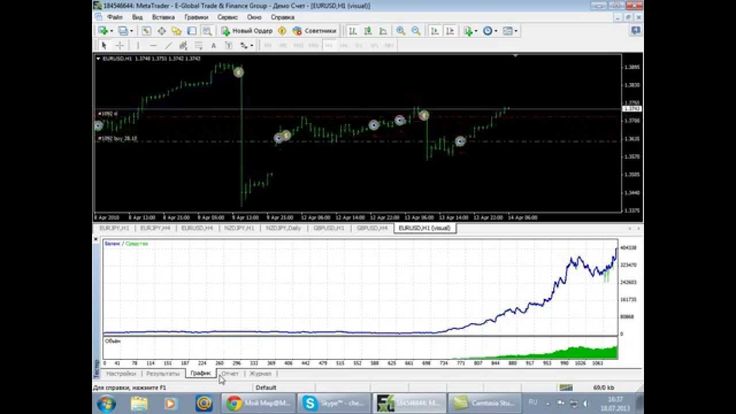This screenshot has width=736, height=414.
Task: Open the Indicators list dropdown
Action: click(470, 31)
